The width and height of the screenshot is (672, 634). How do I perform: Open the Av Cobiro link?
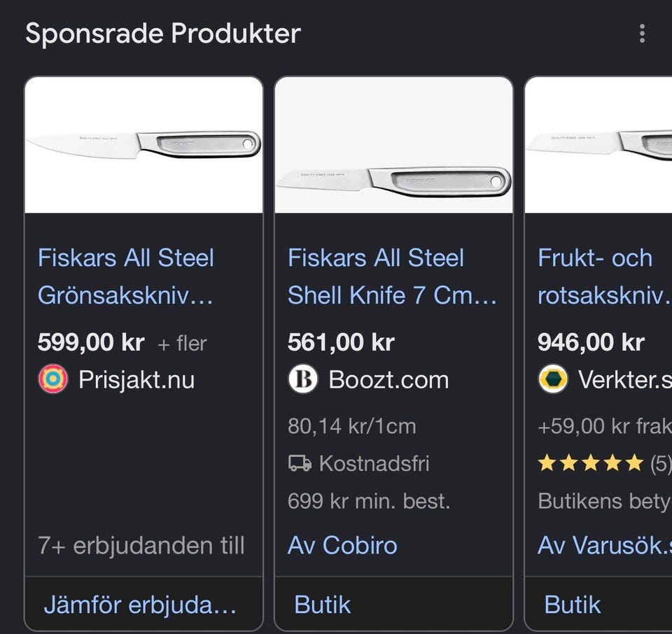point(342,545)
